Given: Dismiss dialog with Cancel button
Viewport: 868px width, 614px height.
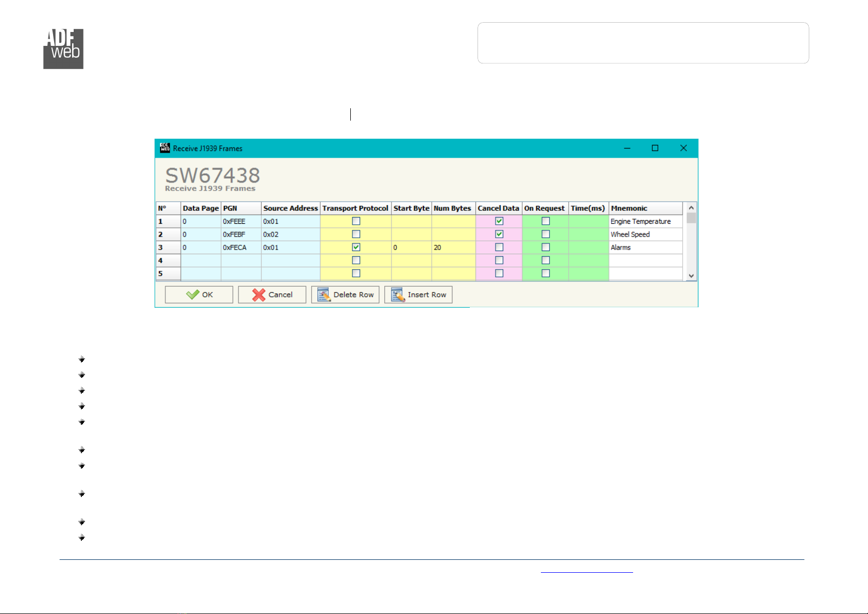Looking at the screenshot, I should tap(272, 294).
